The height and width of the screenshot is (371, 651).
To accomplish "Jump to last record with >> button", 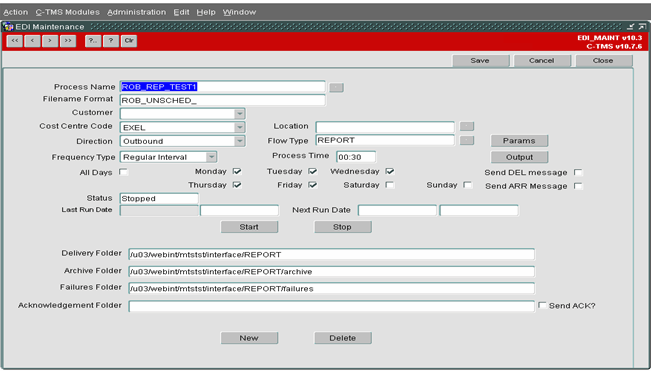I will 68,41.
